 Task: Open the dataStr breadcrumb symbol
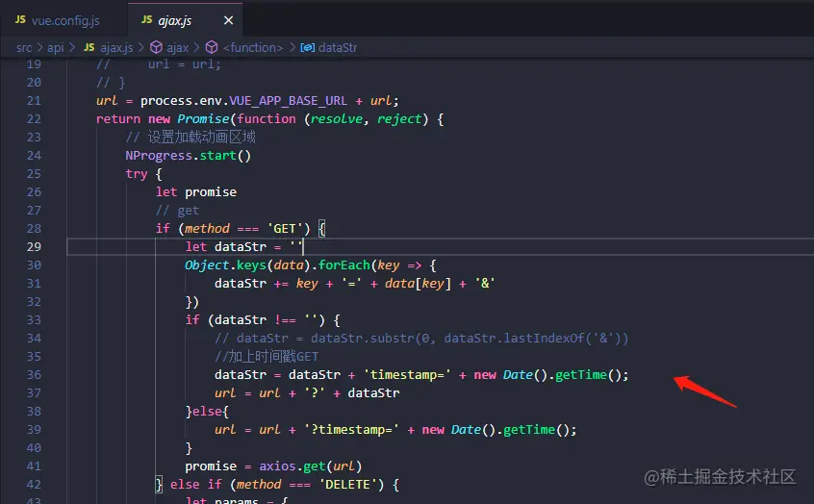tap(338, 48)
